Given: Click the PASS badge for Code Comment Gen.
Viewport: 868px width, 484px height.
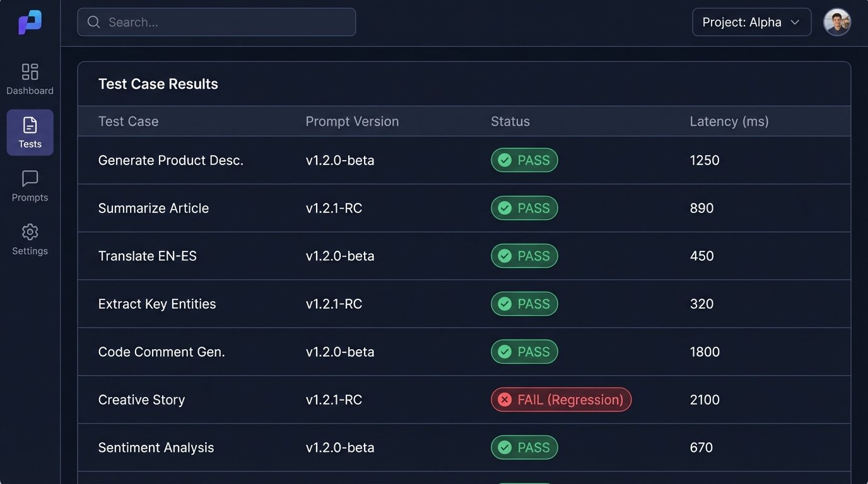Looking at the screenshot, I should (x=524, y=352).
